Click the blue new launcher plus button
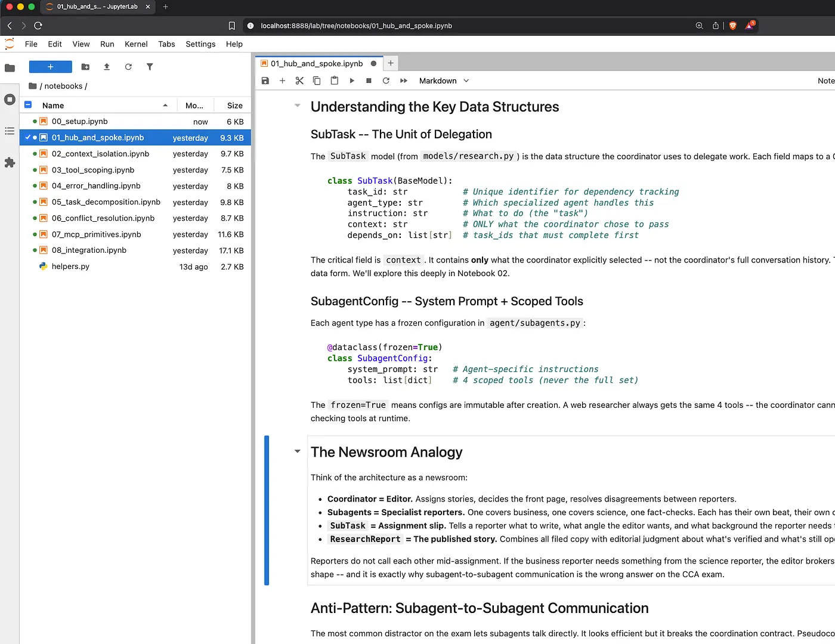Image resolution: width=835 pixels, height=644 pixels. pyautogui.click(x=51, y=67)
